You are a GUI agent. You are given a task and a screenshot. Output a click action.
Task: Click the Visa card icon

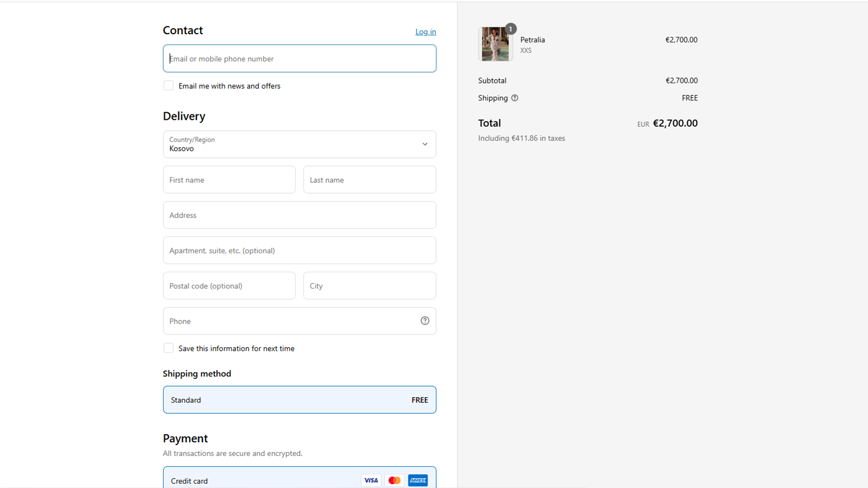coord(371,480)
